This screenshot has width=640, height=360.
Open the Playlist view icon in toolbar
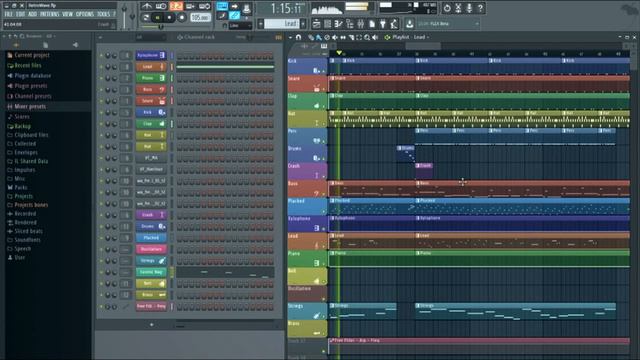[x=316, y=24]
